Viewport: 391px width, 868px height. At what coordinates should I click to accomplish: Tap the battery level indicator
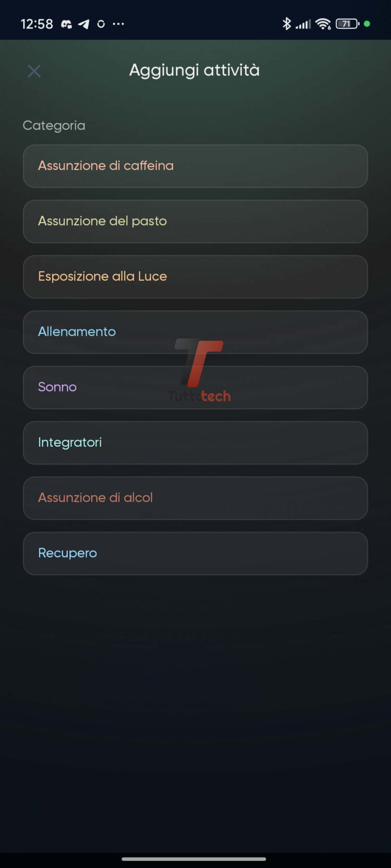coord(347,24)
